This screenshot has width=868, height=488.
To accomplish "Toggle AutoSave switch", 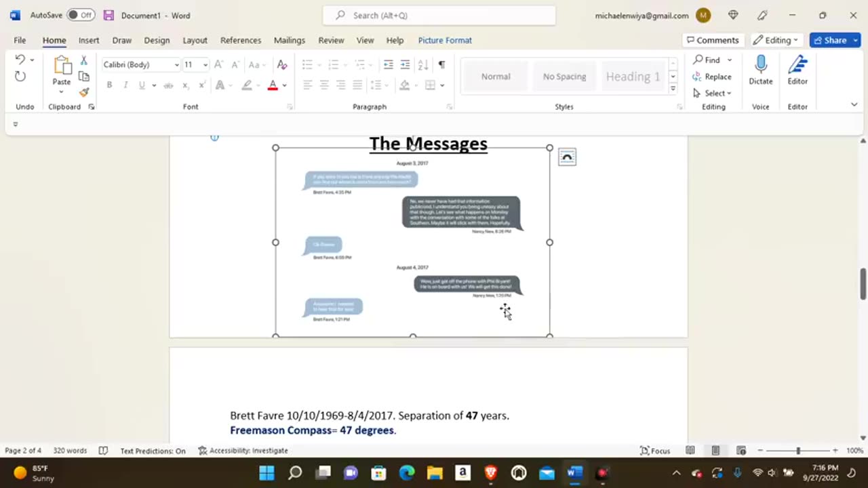I will pos(81,15).
